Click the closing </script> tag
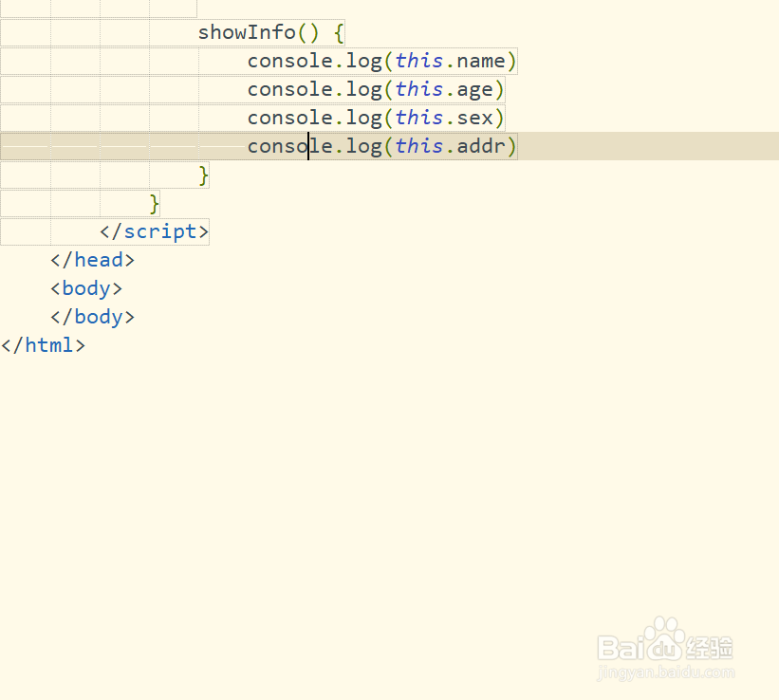This screenshot has height=700, width=779. (154, 231)
